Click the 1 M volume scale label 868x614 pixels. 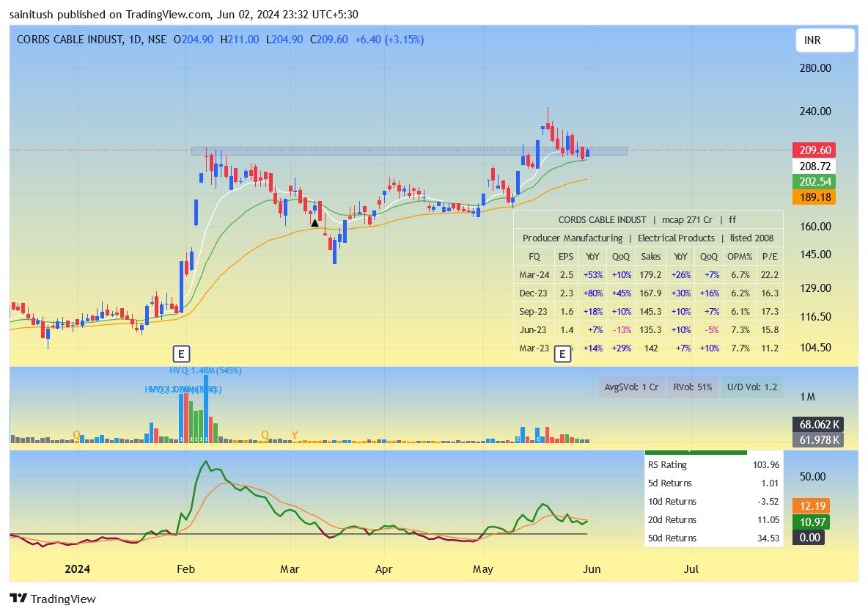pyautogui.click(x=808, y=397)
